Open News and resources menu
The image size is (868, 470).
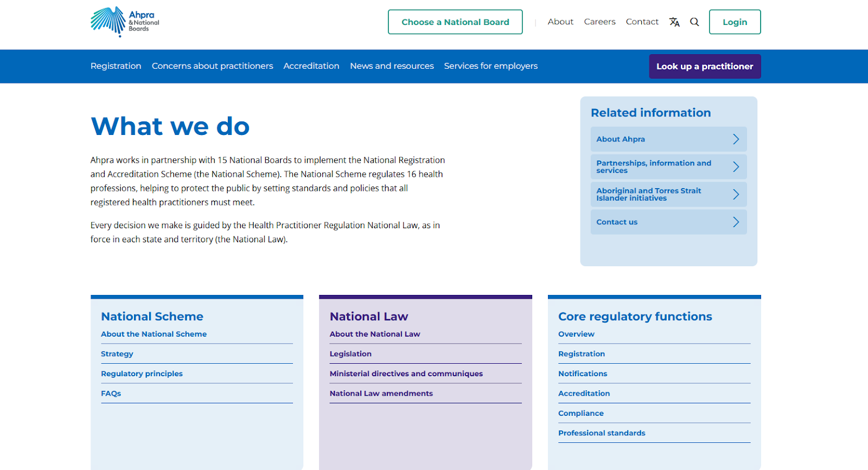[x=392, y=66]
